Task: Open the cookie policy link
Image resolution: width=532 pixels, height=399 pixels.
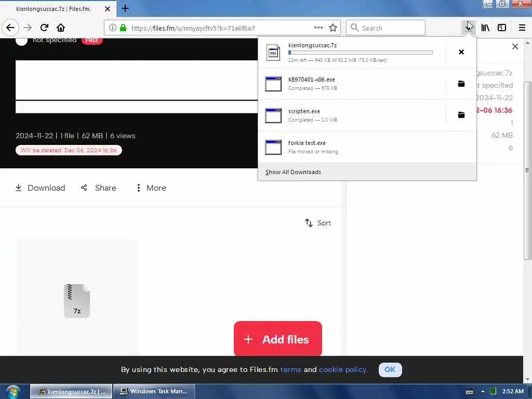Action: [x=343, y=369]
